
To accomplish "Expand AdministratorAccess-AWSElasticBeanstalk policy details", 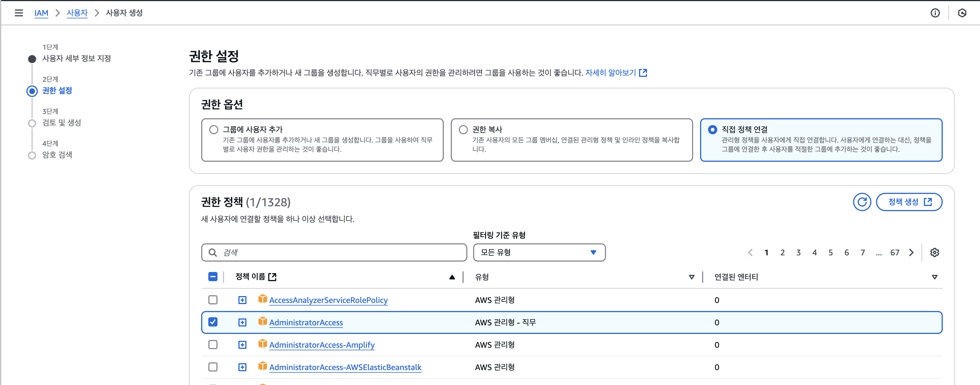I will coord(242,367).
